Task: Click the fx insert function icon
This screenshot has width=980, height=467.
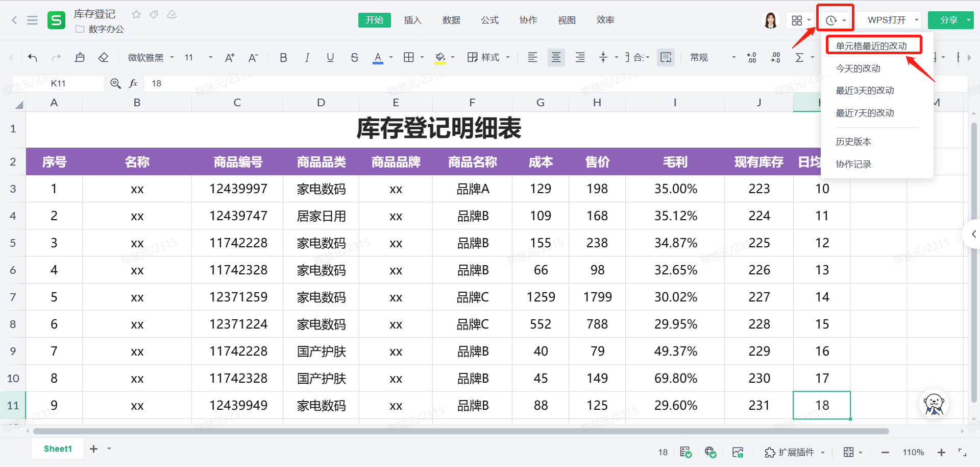Action: pyautogui.click(x=133, y=83)
